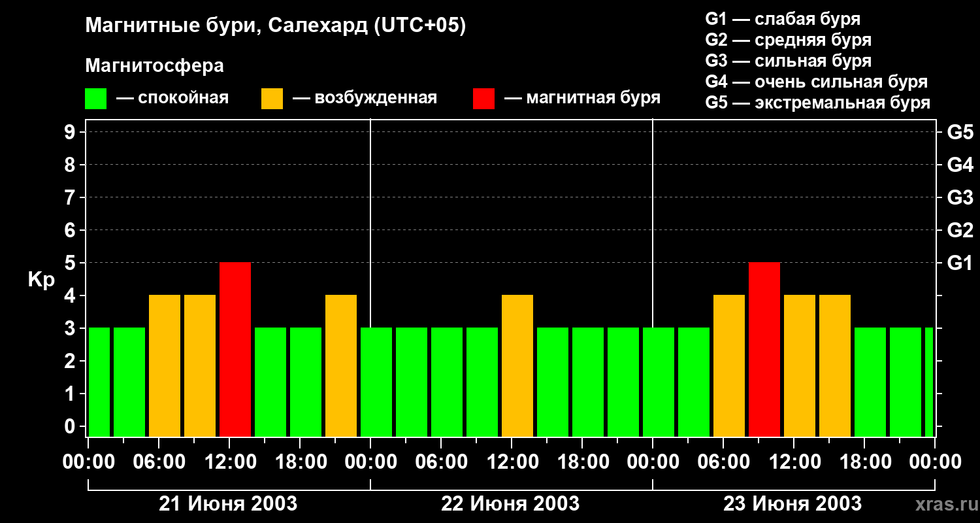The height and width of the screenshot is (523, 980).
Task: Click the red storm bar on 23 June
Action: 764,349
